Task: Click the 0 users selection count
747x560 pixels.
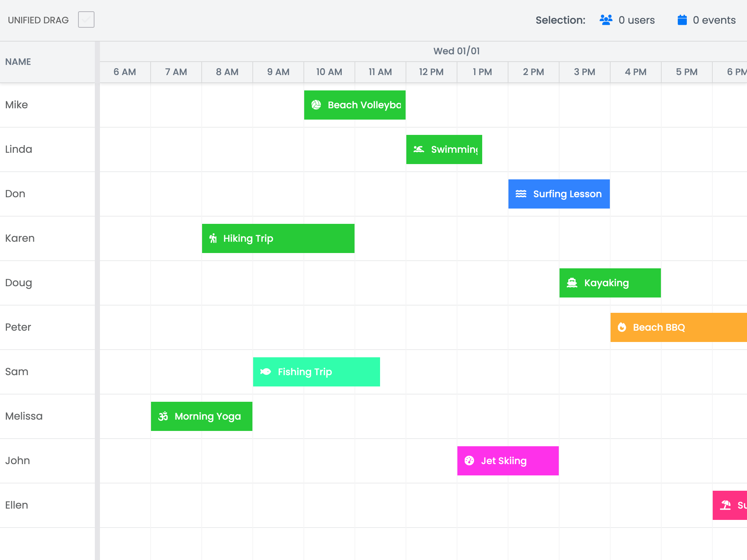Action: point(637,20)
